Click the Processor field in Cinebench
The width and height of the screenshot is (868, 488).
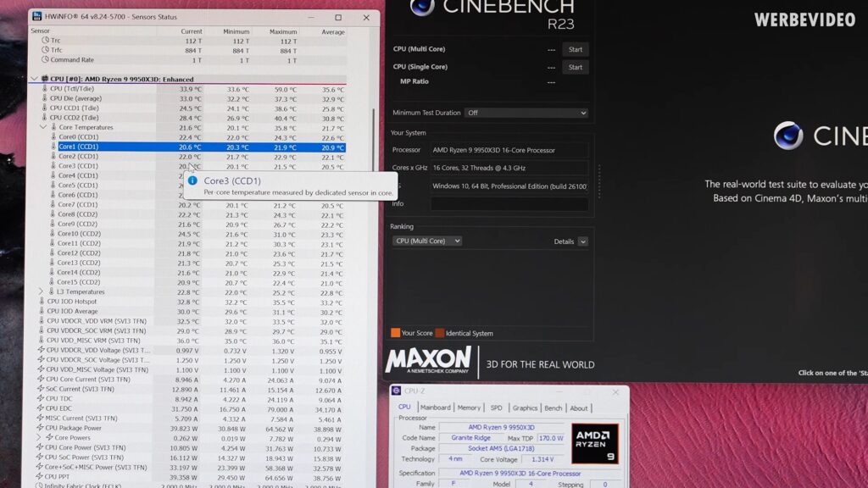point(509,150)
